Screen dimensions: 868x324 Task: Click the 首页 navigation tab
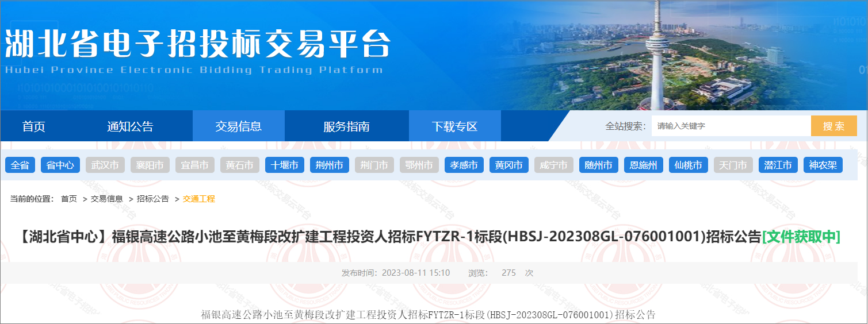[x=33, y=126]
